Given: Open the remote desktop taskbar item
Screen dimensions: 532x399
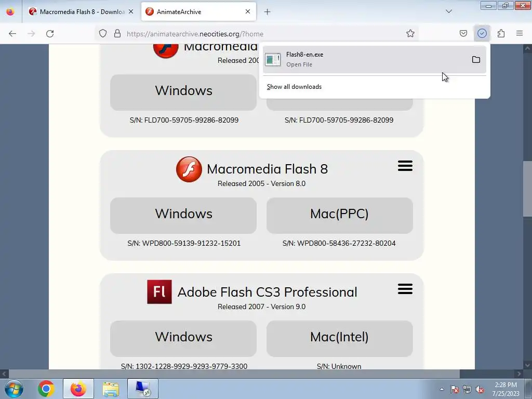Looking at the screenshot, I should (x=143, y=389).
